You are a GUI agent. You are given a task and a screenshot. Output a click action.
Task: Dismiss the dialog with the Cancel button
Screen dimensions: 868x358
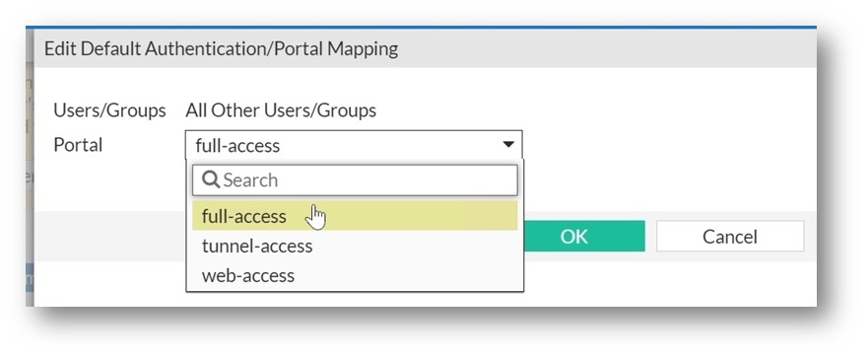click(x=730, y=237)
